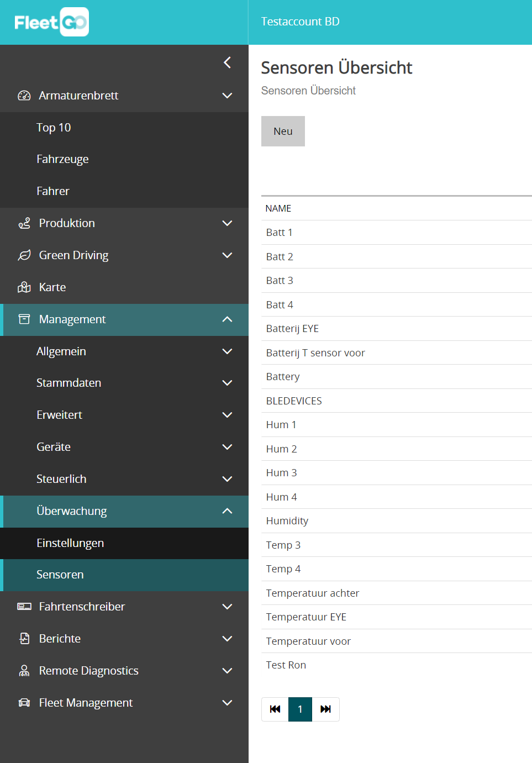This screenshot has height=763, width=532.
Task: Open sensor row Temperatuur voor
Action: [397, 641]
